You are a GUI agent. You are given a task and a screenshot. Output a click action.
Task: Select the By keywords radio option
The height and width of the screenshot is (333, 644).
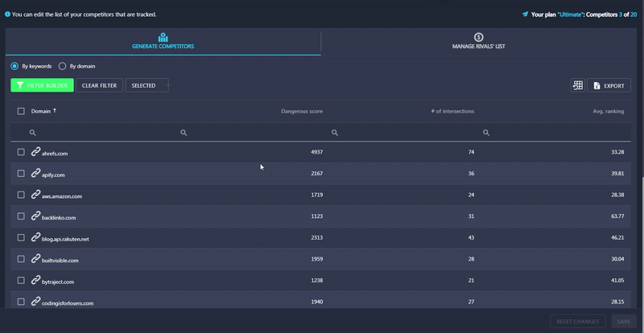click(x=14, y=66)
